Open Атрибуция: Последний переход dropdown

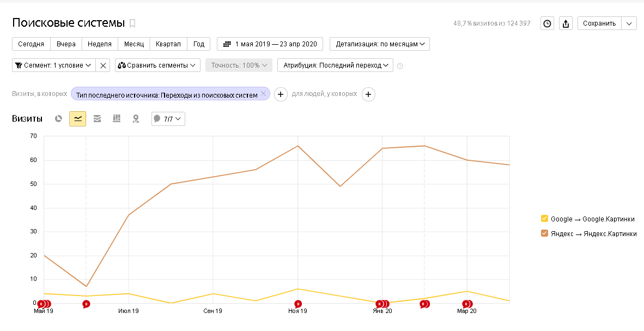click(x=335, y=65)
